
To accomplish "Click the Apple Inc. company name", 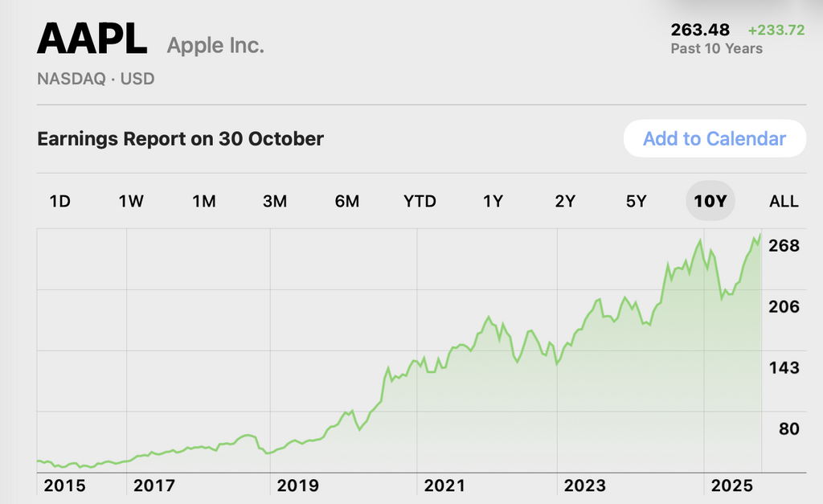I will [x=215, y=46].
